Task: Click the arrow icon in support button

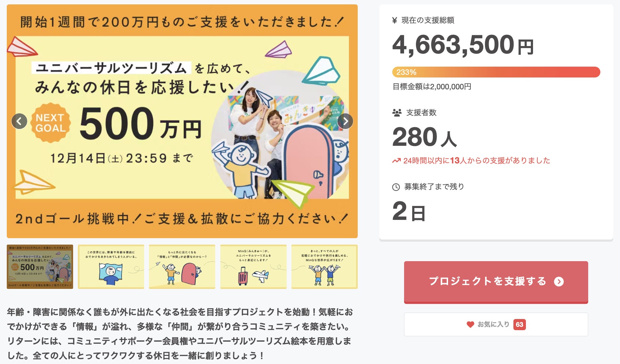Action: (559, 281)
